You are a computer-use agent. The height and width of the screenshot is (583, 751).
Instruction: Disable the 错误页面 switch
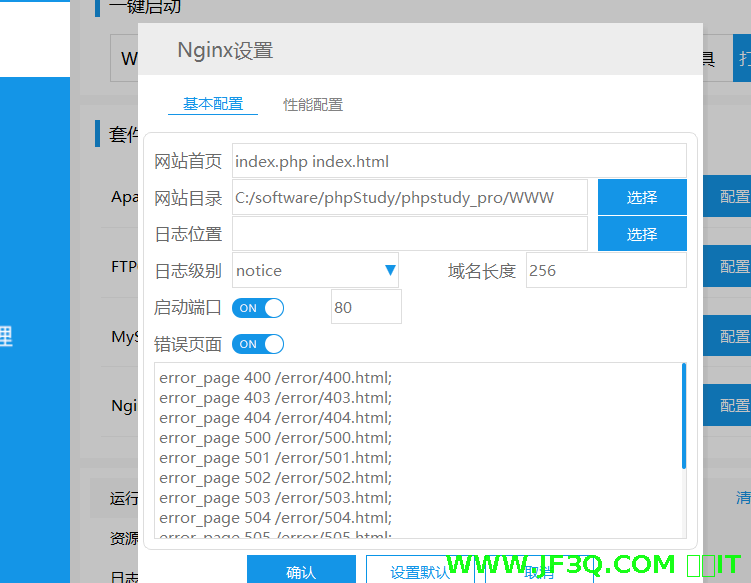coord(258,344)
